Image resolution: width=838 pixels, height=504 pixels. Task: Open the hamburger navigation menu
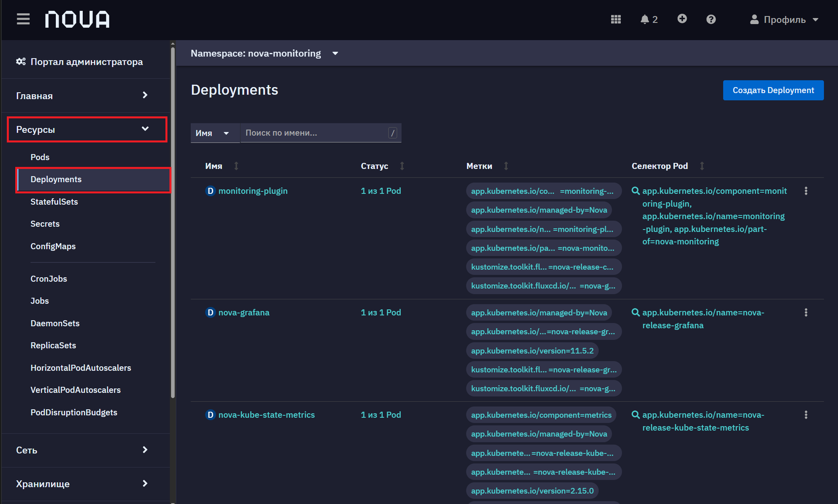tap(23, 19)
